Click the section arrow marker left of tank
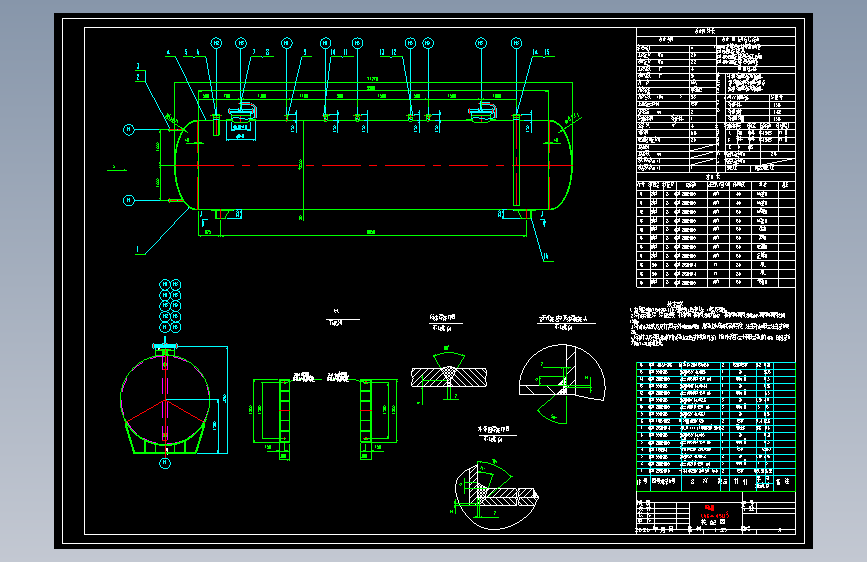The height and width of the screenshot is (562, 867). click(x=116, y=168)
